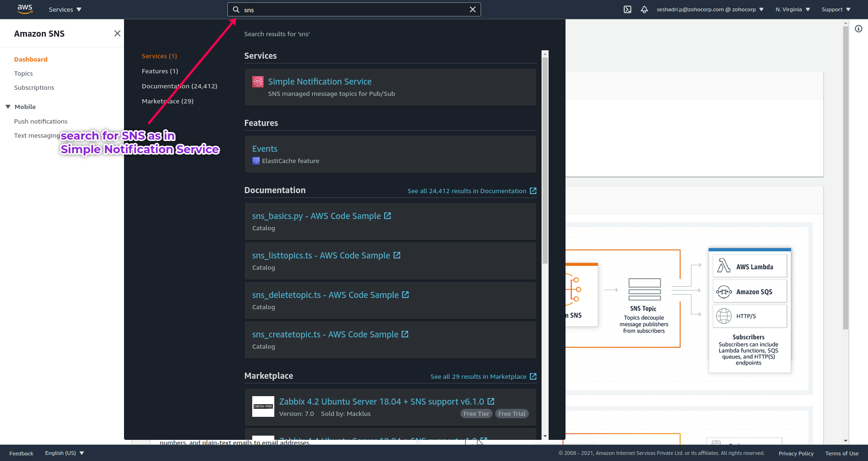868x461 pixels.
Task: Click external link icon beside Documentation results
Action: tap(533, 191)
